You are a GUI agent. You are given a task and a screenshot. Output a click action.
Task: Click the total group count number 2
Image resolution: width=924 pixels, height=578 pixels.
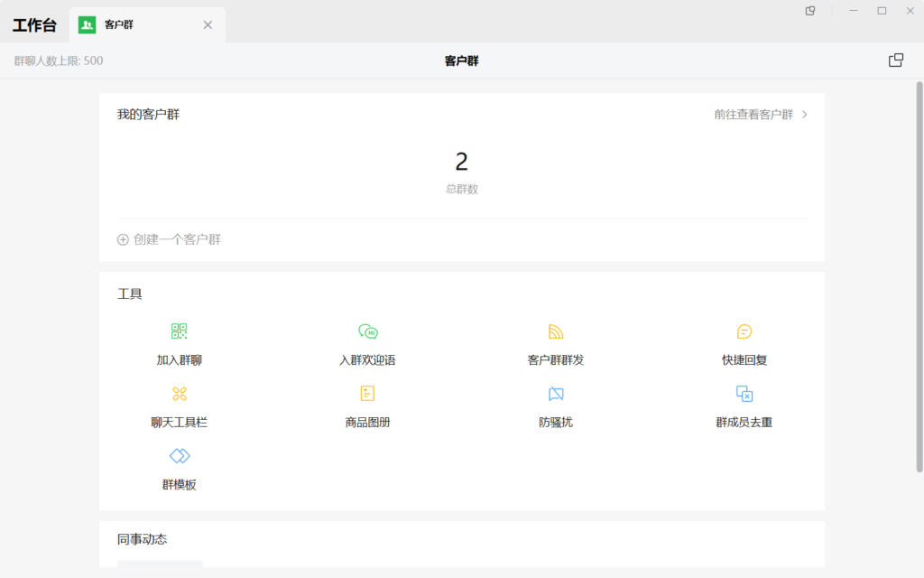[x=461, y=163]
